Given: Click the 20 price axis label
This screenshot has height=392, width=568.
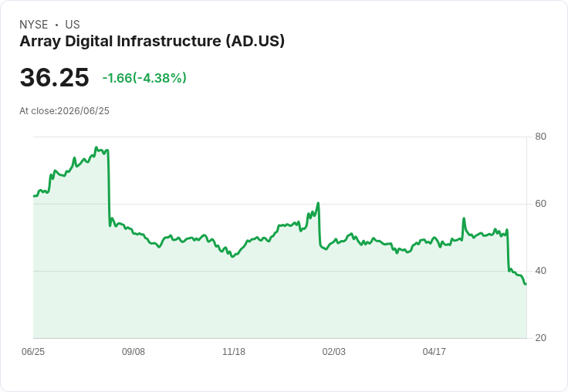Looking at the screenshot, I should click(x=540, y=338).
